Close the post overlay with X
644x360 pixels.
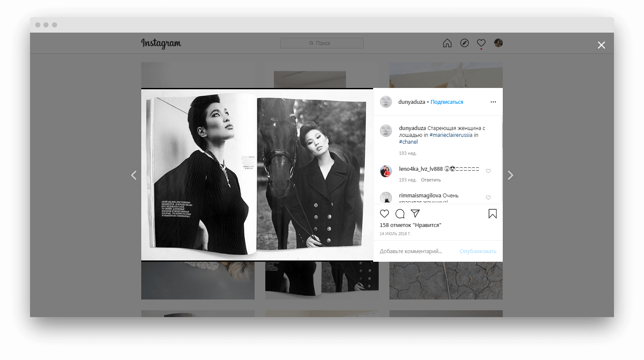tap(601, 45)
